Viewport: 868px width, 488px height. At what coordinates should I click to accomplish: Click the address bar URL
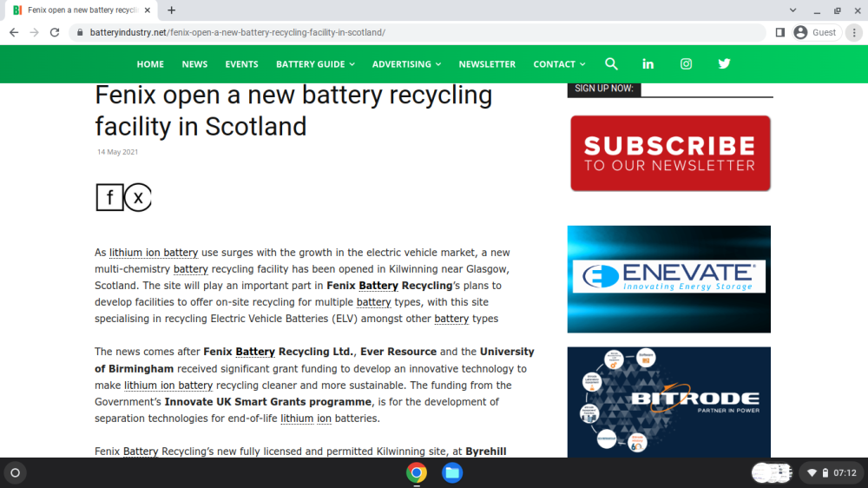click(x=238, y=33)
